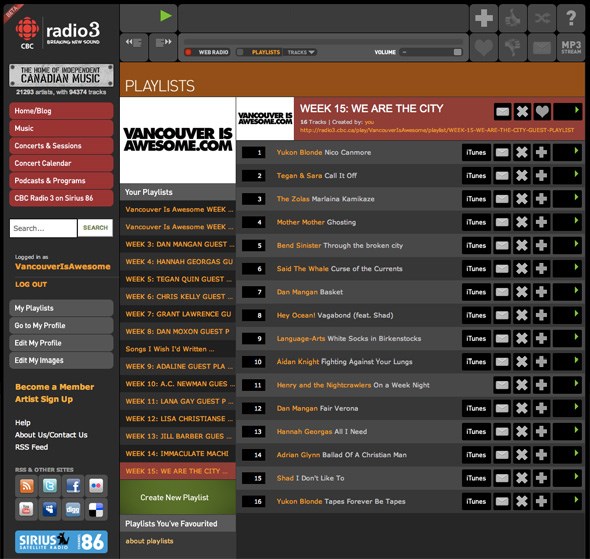The image size is (590, 559).
Task: Select the Web Radio mode toggle
Action: [x=207, y=52]
